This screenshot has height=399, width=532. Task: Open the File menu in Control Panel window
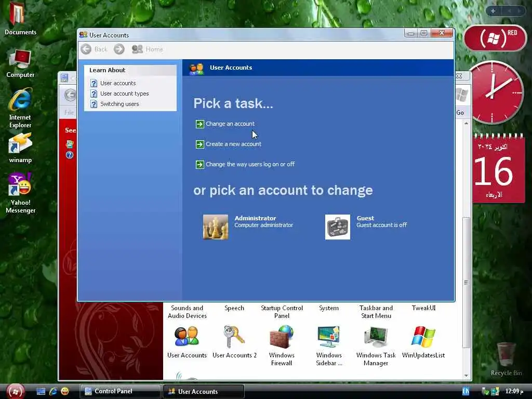[x=69, y=113]
